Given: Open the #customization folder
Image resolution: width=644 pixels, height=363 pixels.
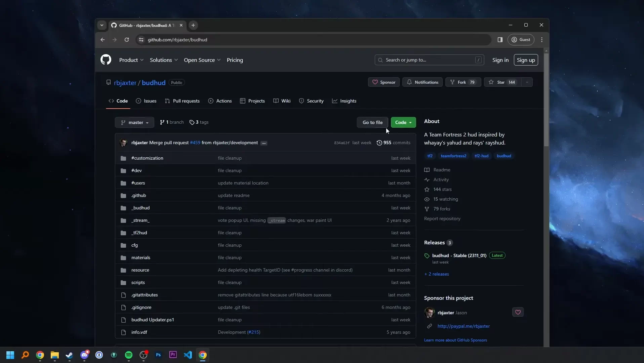Looking at the screenshot, I should click(x=147, y=158).
